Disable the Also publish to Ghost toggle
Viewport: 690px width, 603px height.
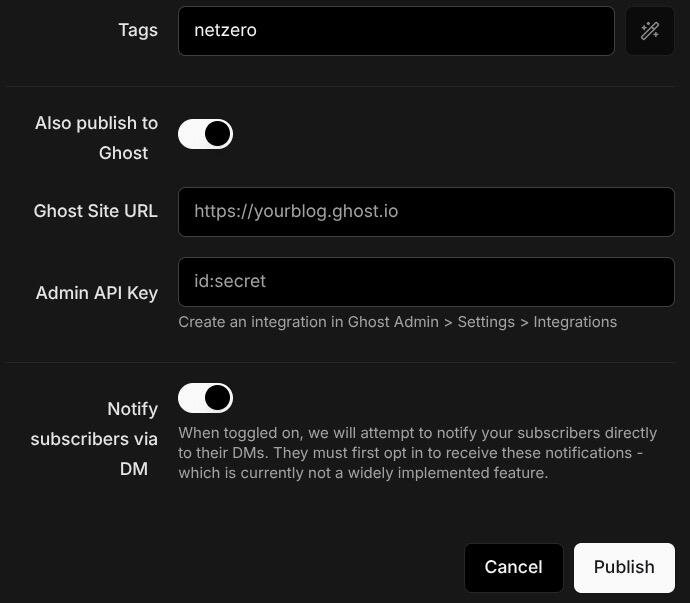(206, 134)
